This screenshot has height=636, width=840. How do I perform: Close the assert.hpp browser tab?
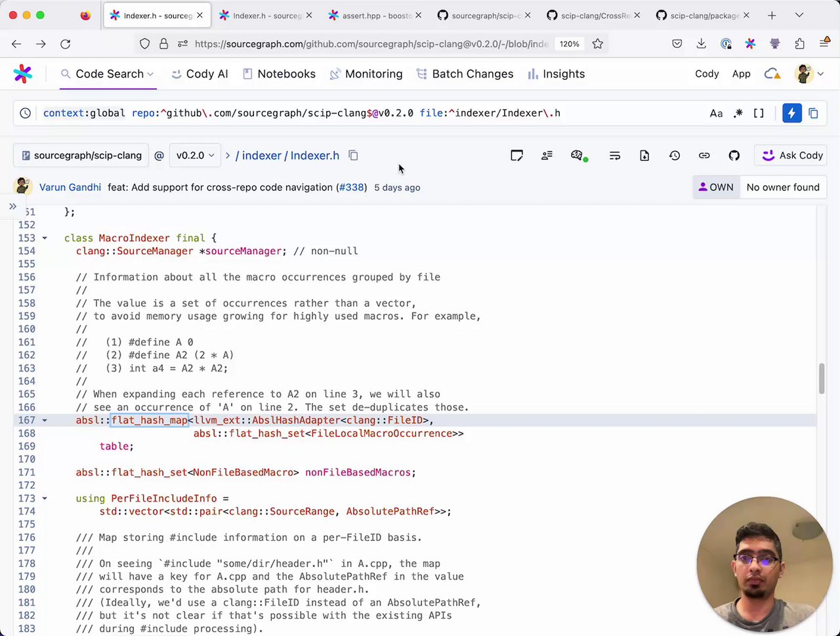(418, 15)
